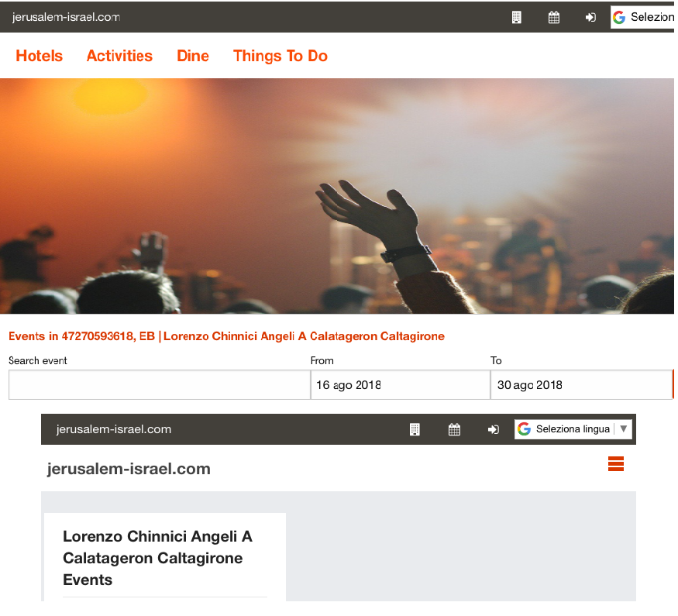Screen dimensions: 678x616
Task: Expand the Seleziona lingua language dropdown
Action: pyautogui.click(x=573, y=428)
